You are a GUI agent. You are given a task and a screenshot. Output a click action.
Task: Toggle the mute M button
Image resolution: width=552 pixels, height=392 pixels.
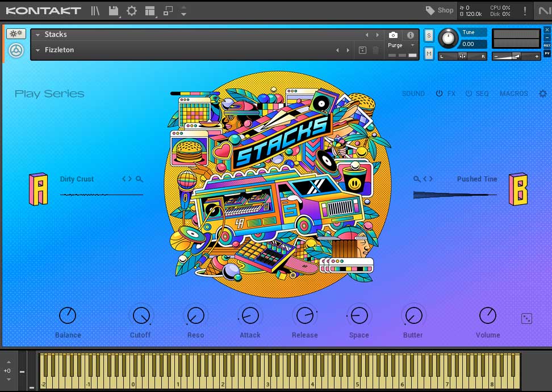tap(428, 54)
